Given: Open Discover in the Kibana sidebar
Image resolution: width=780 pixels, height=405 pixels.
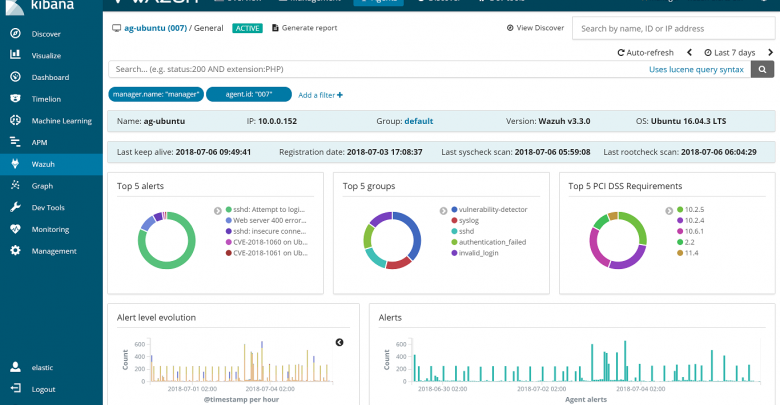Looking at the screenshot, I should point(15,34).
